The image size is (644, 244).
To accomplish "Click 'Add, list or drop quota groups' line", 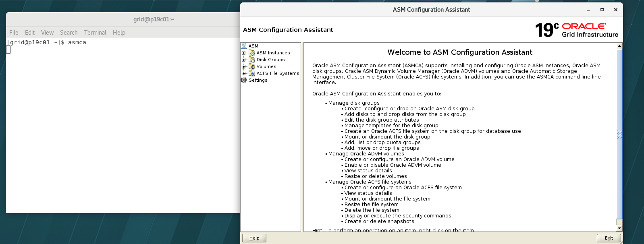I will click(382, 143).
